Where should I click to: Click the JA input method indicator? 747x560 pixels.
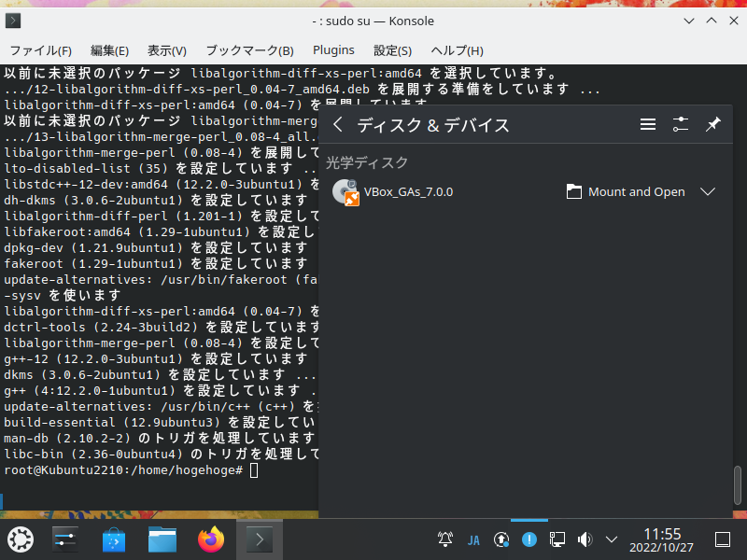[473, 540]
